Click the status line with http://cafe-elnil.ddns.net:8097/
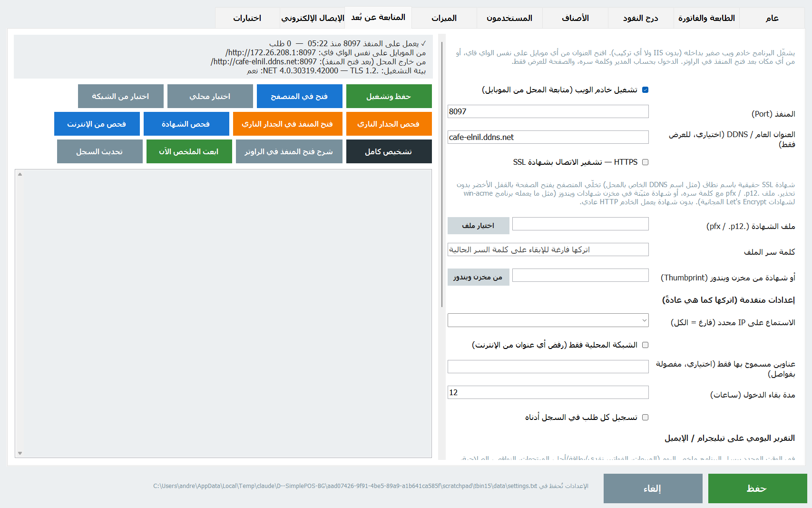Screen dimensions: 812x508 (318, 61)
